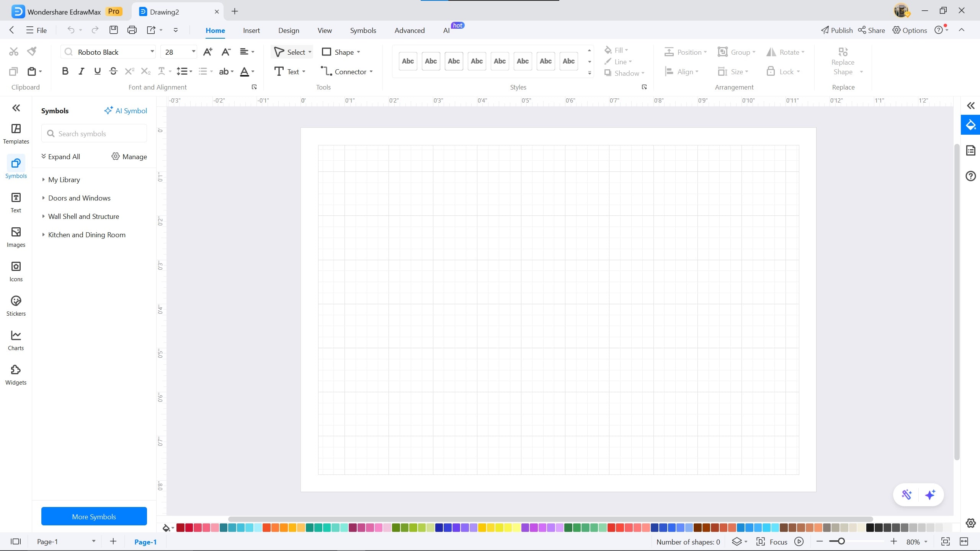Image resolution: width=980 pixels, height=551 pixels.
Task: Start presentation play button in status bar
Action: click(799, 541)
